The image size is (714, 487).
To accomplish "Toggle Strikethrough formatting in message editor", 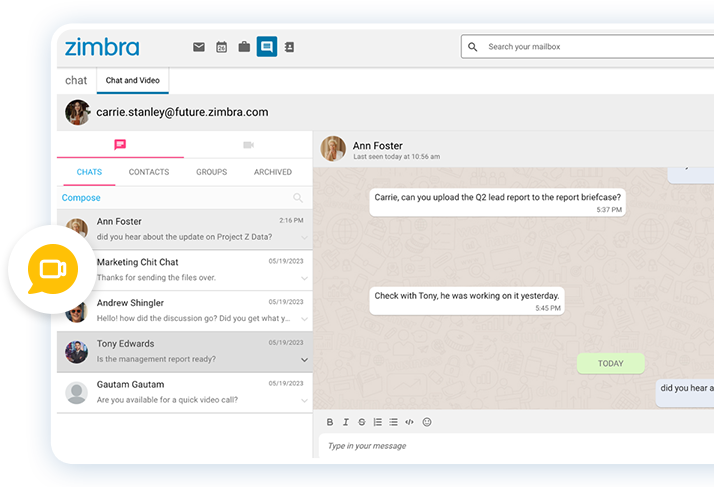I will pos(362,422).
